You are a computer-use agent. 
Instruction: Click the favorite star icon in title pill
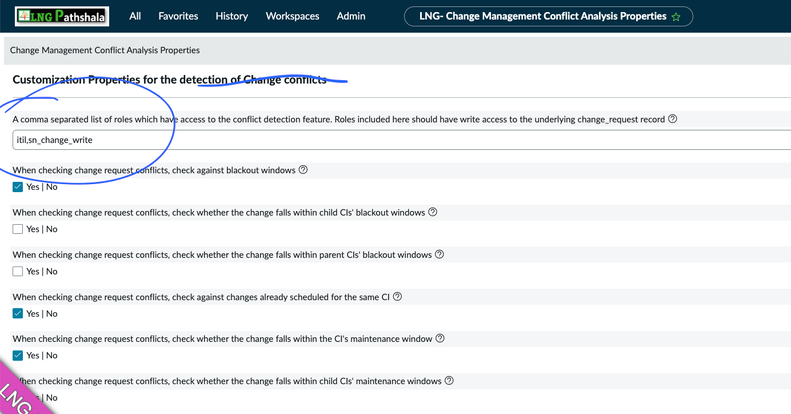pyautogui.click(x=676, y=17)
